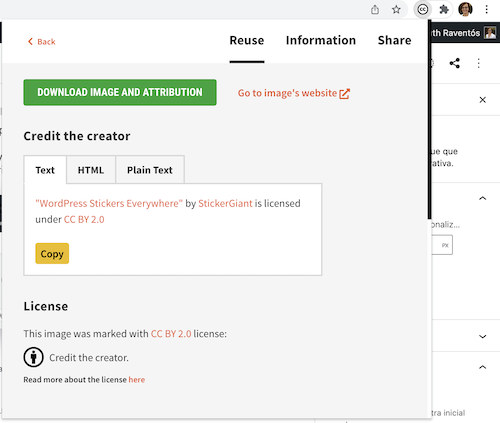Open the Extensions puzzle icon
Screen dimensions: 500x423
pyautogui.click(x=444, y=10)
